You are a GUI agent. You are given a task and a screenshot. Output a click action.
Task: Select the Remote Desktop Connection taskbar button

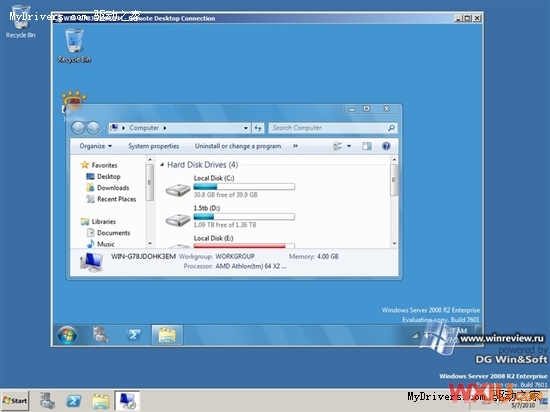pyautogui.click(x=127, y=400)
